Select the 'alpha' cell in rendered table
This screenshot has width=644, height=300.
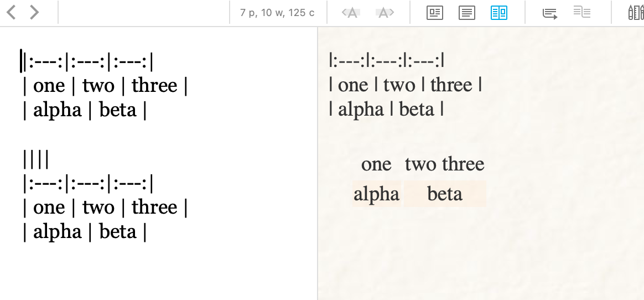(377, 194)
